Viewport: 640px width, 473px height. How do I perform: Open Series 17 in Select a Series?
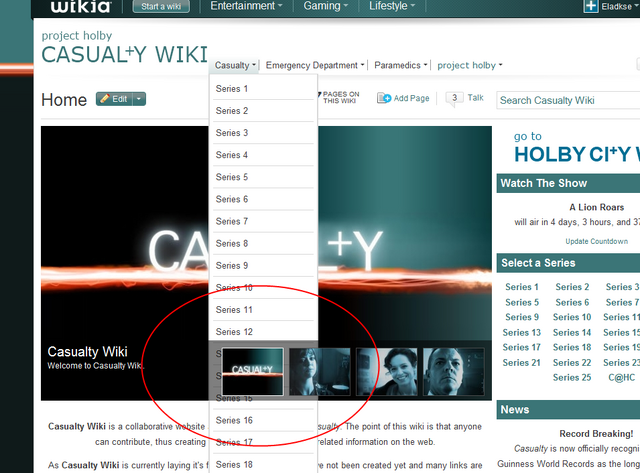pyautogui.click(x=522, y=347)
